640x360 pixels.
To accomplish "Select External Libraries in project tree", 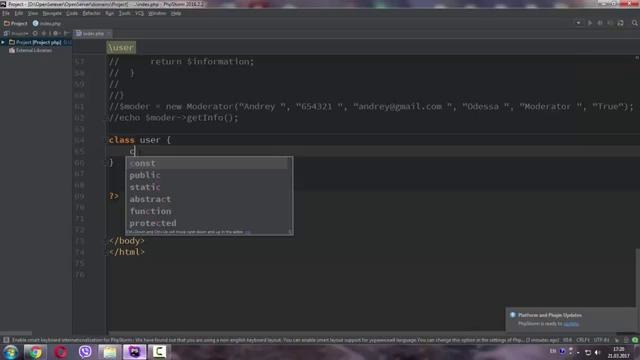I will click(x=31, y=50).
